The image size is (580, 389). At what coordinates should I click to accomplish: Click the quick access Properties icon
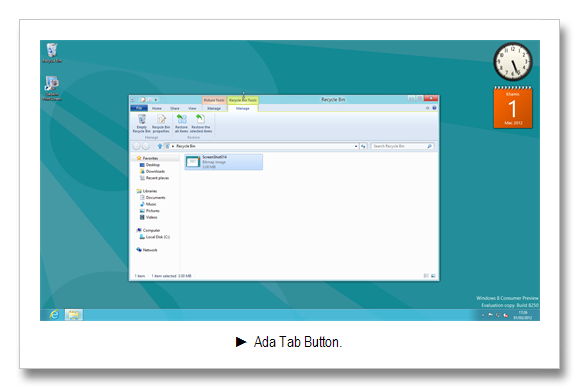[143, 100]
